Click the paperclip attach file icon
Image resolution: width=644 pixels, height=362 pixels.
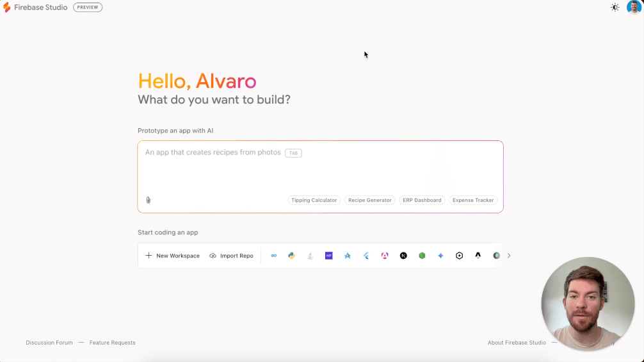coord(149,200)
